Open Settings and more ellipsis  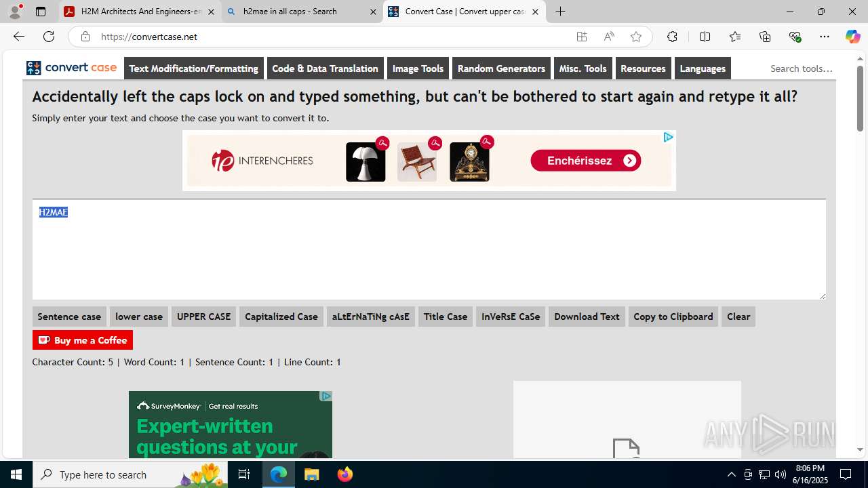(825, 37)
